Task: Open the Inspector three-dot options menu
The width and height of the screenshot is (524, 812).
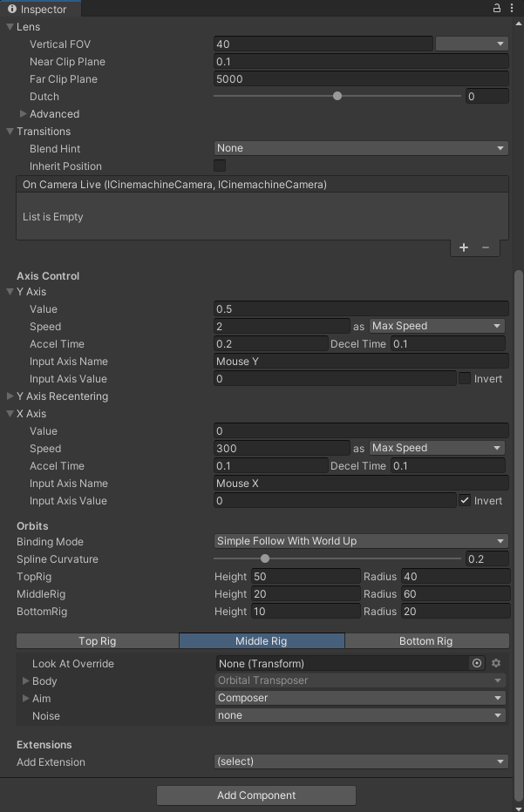Action: [512, 9]
